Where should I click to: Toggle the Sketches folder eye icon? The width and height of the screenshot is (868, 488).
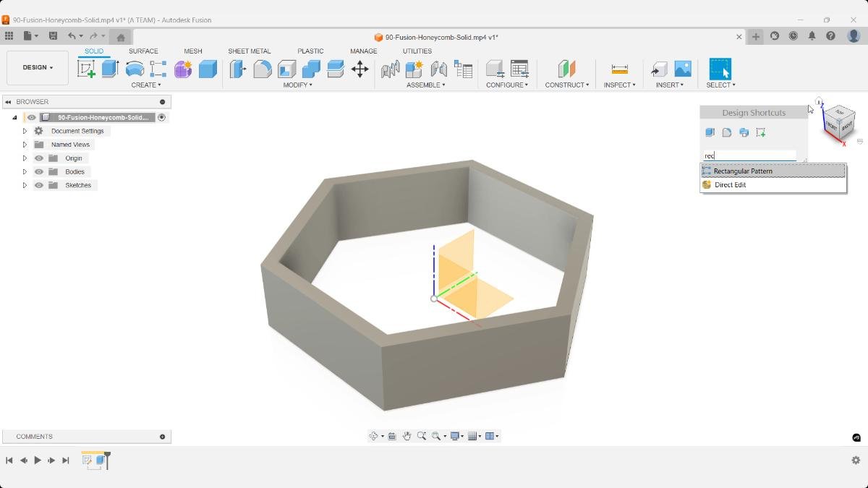click(39, 185)
